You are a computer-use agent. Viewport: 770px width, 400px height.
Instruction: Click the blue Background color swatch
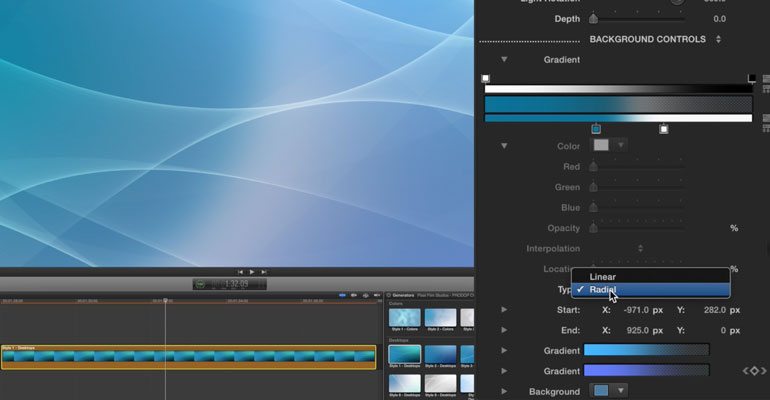[601, 391]
